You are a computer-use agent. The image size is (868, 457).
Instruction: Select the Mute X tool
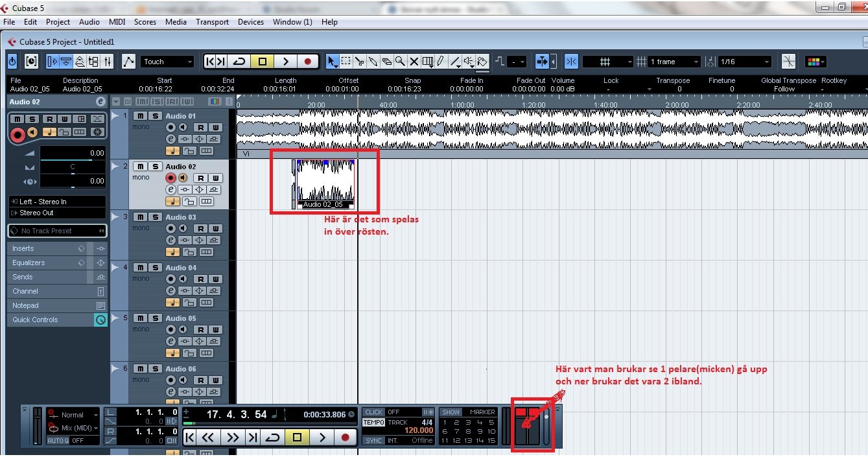[414, 62]
